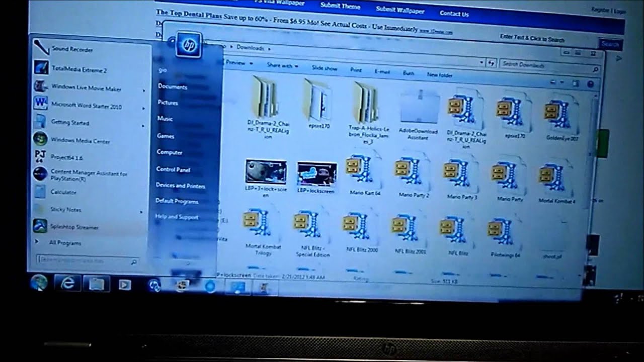Open Windows Explorer taskbar button
644x362 pixels.
pyautogui.click(x=96, y=285)
